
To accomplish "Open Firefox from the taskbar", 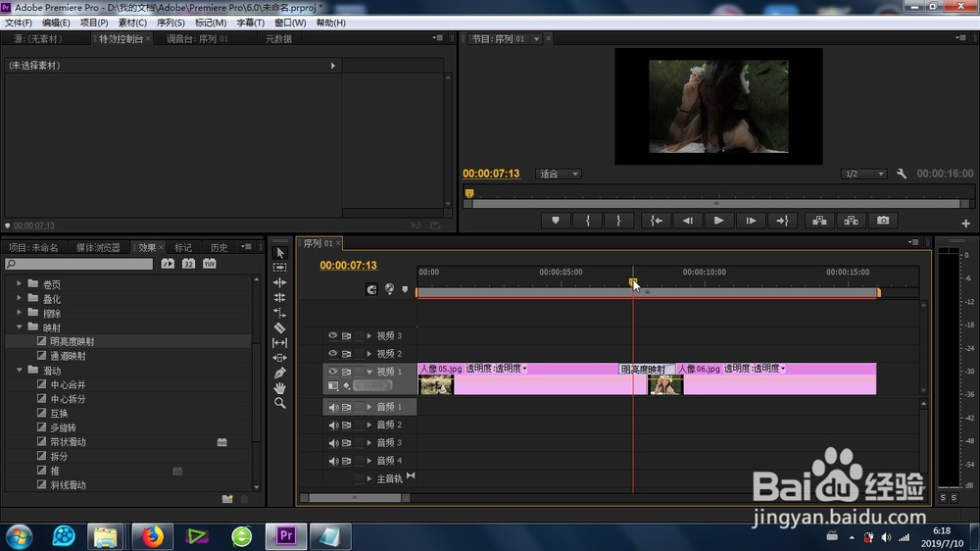I will tap(152, 536).
